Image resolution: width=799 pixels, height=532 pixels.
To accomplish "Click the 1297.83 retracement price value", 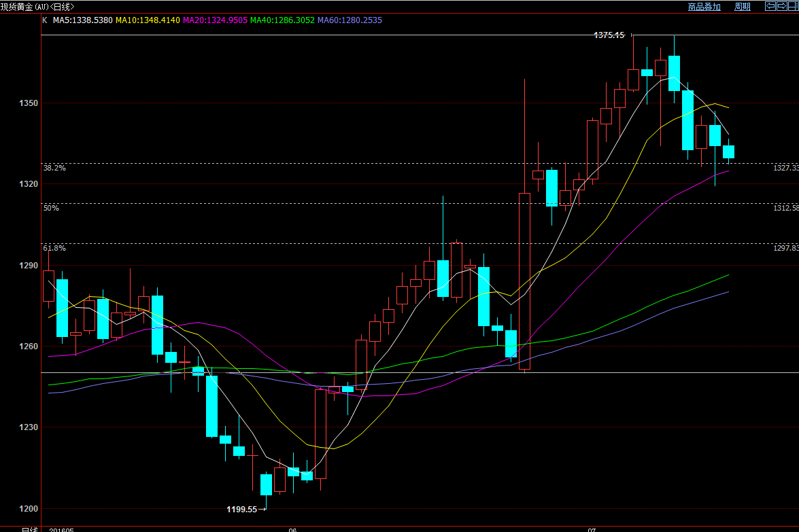I will coord(786,248).
